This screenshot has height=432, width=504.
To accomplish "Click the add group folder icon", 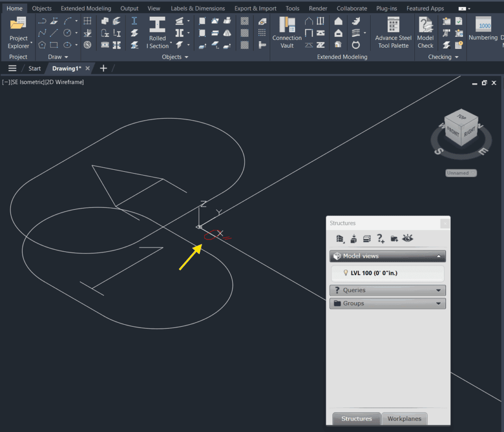I will (394, 239).
